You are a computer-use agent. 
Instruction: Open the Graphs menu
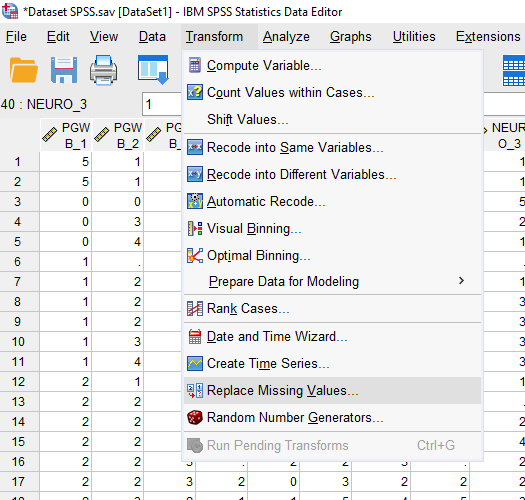351,37
